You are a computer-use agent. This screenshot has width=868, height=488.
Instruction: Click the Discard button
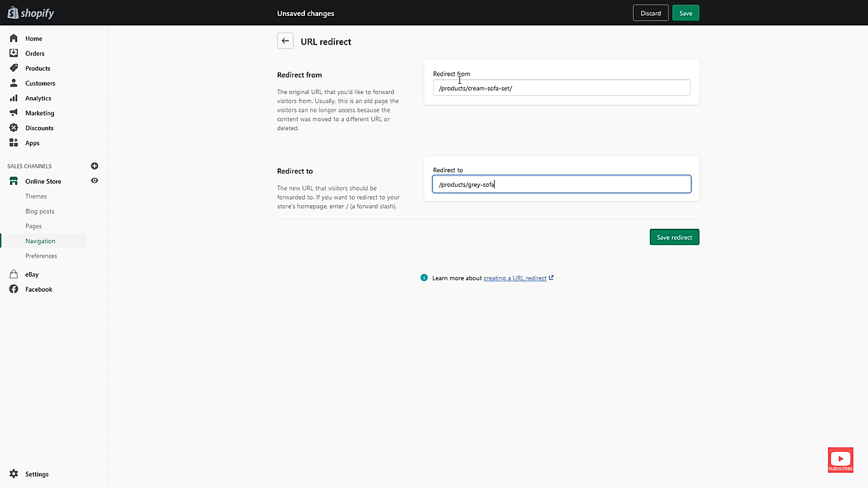[651, 13]
